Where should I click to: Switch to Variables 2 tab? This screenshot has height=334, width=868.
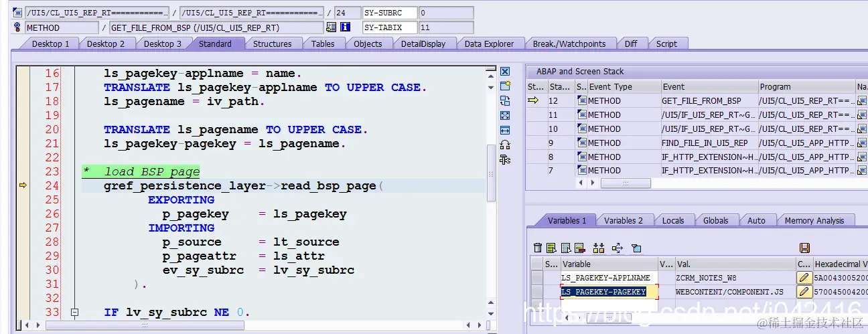623,220
